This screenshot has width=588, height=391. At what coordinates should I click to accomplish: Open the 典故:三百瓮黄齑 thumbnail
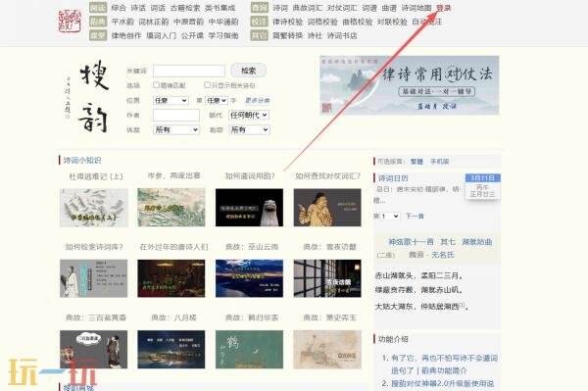(x=94, y=350)
